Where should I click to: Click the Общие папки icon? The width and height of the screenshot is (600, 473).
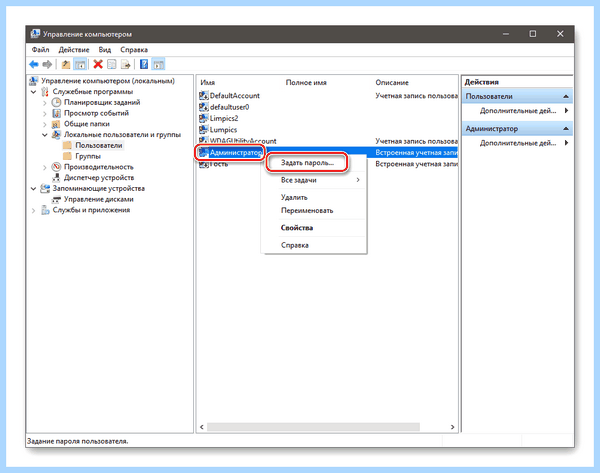pyautogui.click(x=56, y=124)
